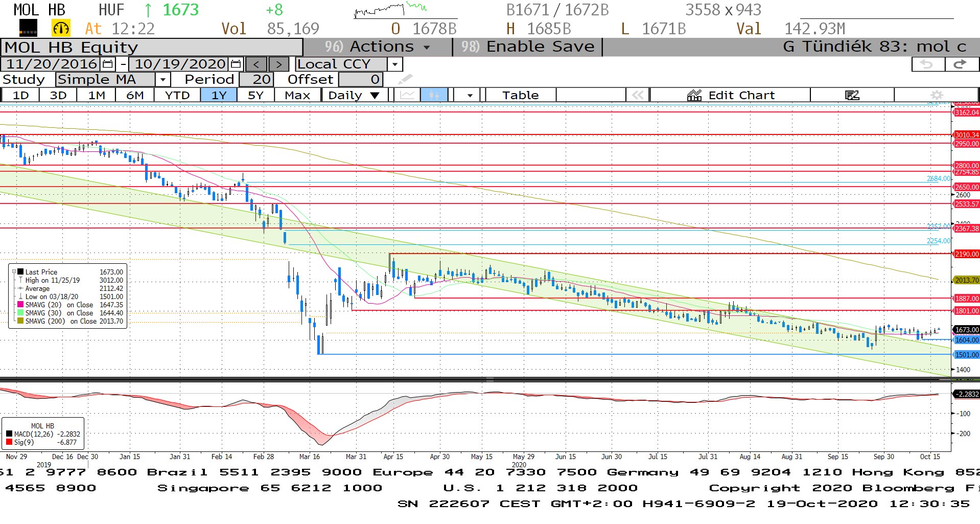The width and height of the screenshot is (980, 524).
Task: Open the start date calendar picker
Action: tap(108, 64)
